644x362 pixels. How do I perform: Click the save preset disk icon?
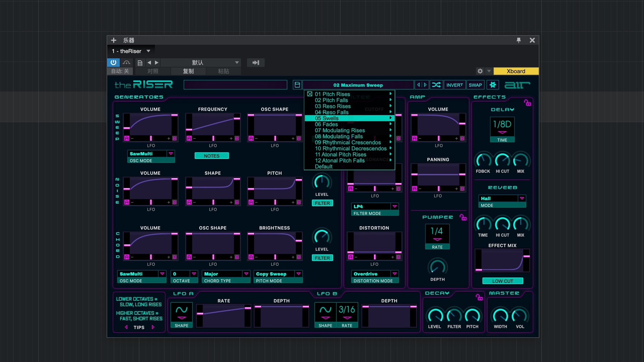pos(297,85)
